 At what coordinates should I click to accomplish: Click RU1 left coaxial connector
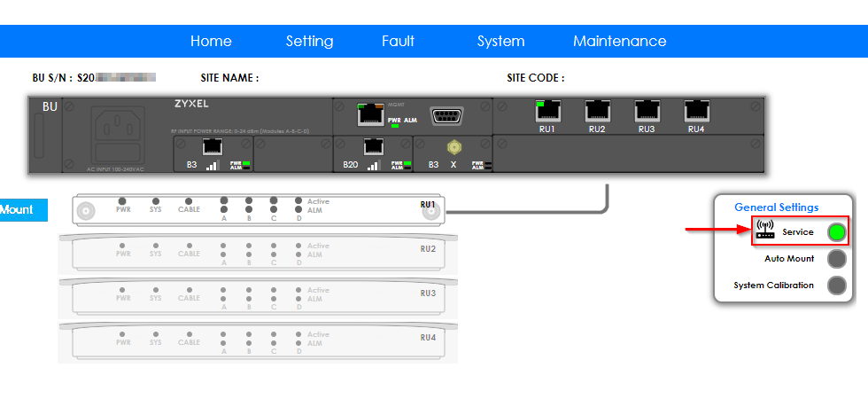(86, 211)
